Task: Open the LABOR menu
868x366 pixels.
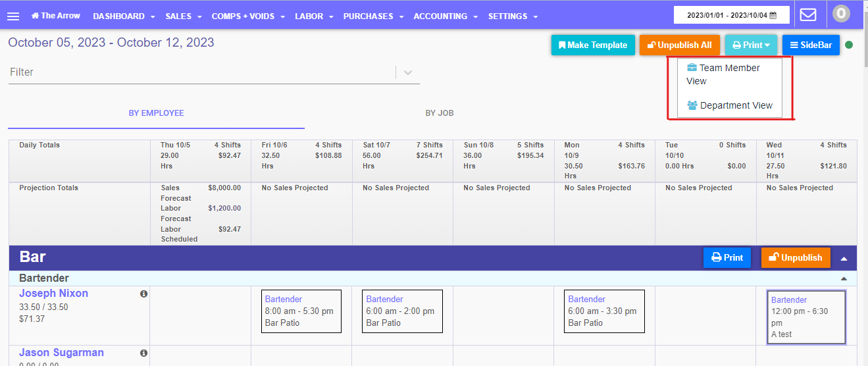Action: pos(314,16)
